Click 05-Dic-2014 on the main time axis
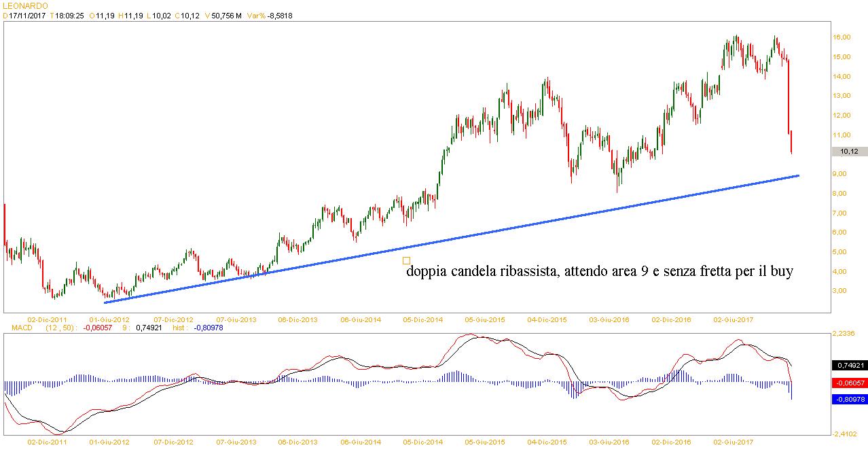Viewport: 868px width, 454px height. (422, 319)
